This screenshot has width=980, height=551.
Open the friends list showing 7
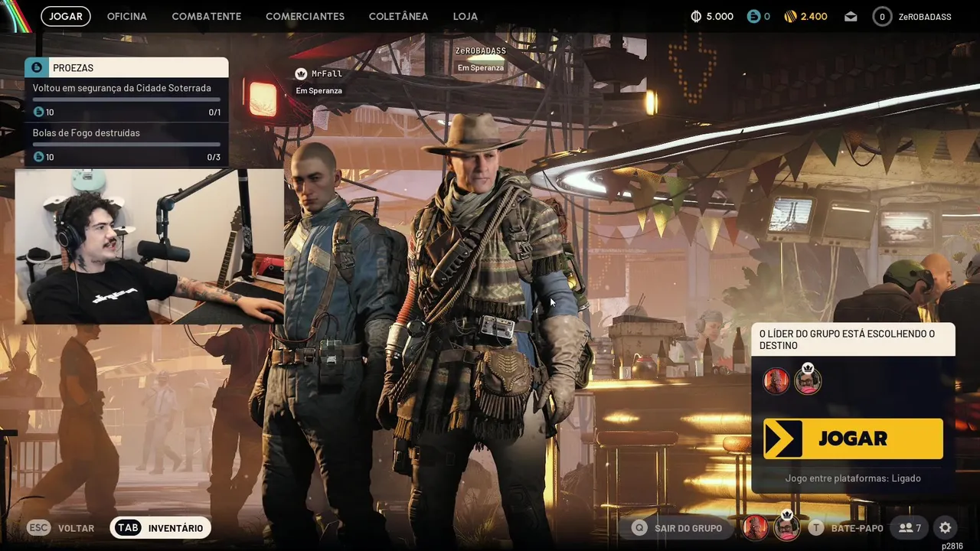(910, 528)
